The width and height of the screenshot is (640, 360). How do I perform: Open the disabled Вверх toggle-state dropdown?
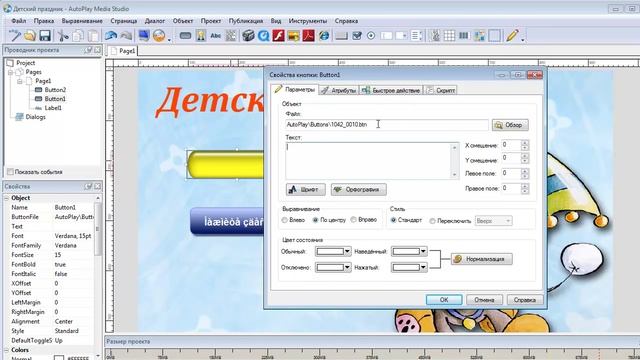click(493, 221)
